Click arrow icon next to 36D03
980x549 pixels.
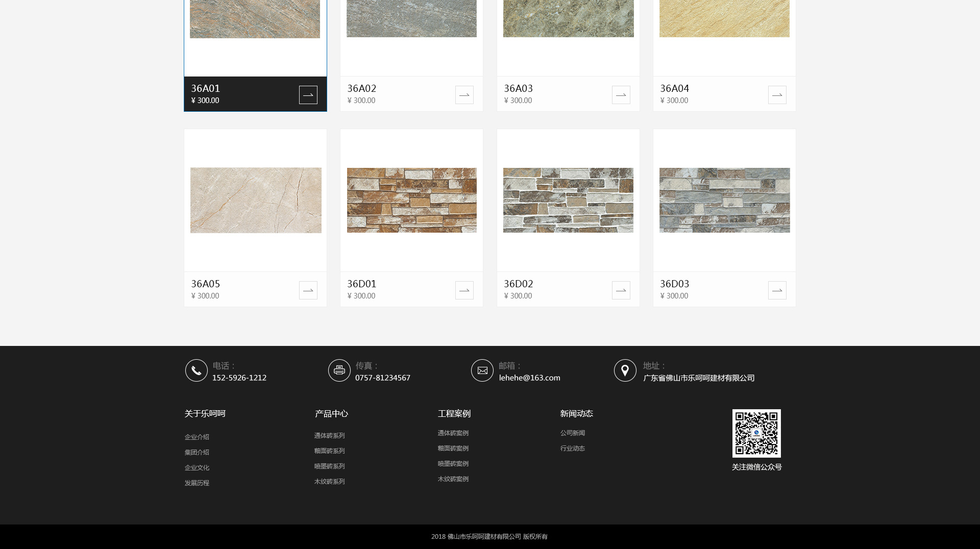click(x=777, y=290)
